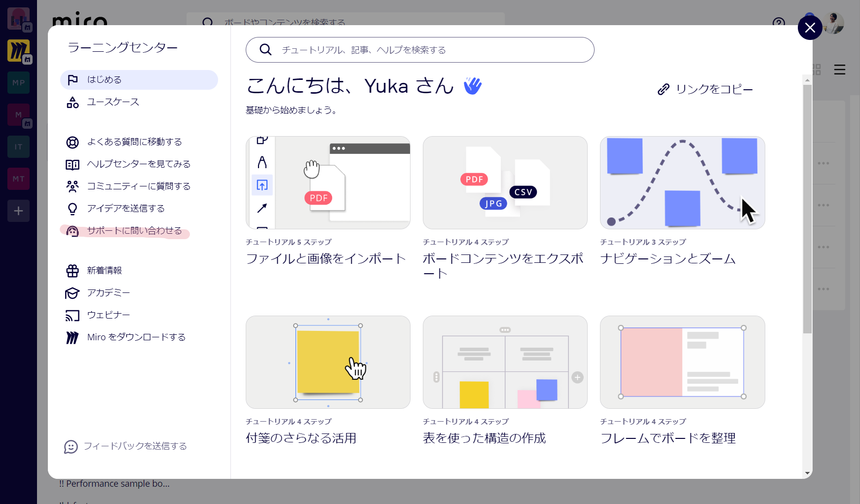This screenshot has width=860, height=504.
Task: Click the Miro logo in the header
Action: tap(79, 21)
